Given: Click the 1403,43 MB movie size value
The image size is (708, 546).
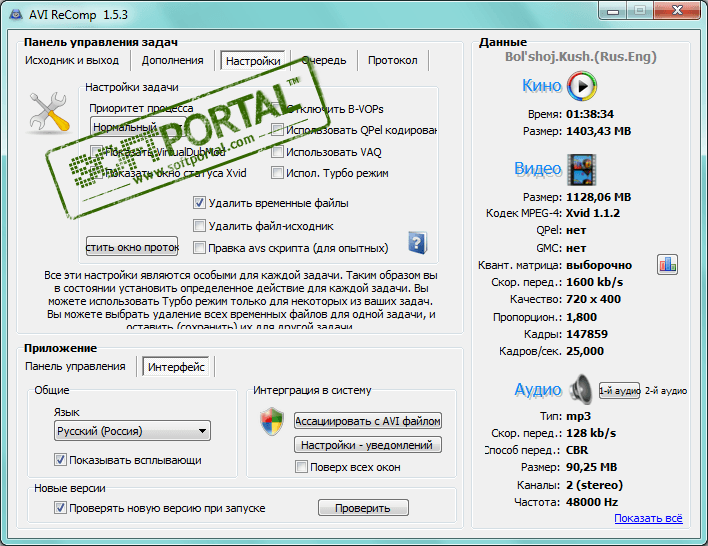Looking at the screenshot, I should (x=598, y=131).
